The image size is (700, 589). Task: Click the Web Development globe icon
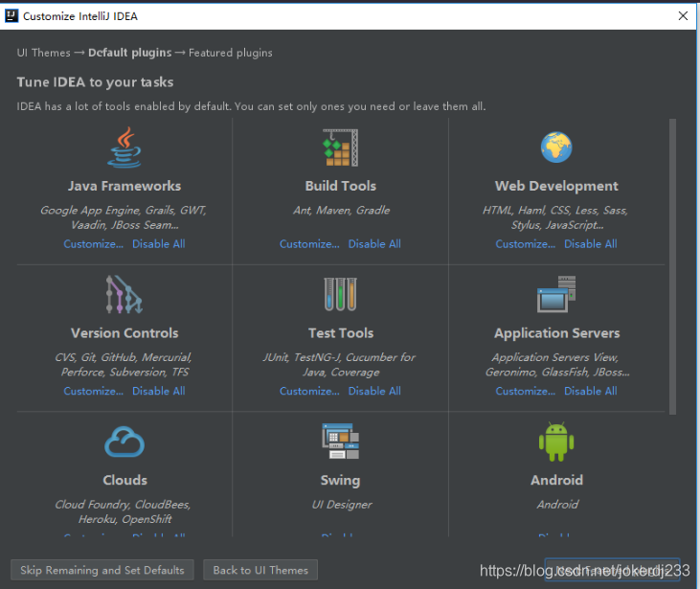(556, 147)
